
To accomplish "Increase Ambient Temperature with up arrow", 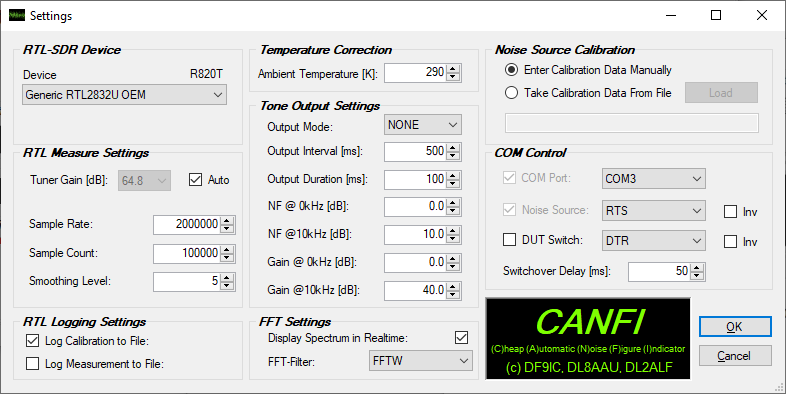I will pos(453,69).
